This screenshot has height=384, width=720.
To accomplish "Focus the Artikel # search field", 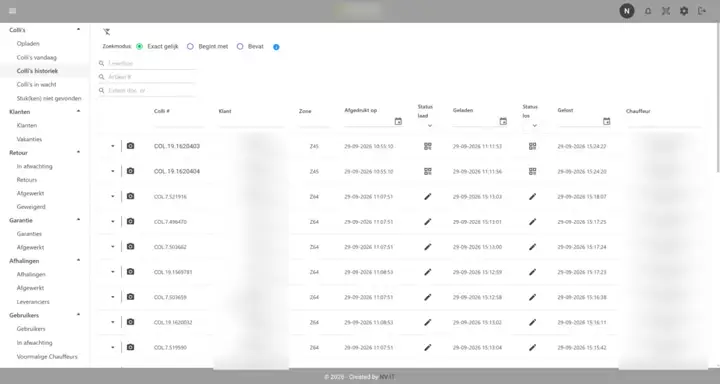I will pos(147,77).
